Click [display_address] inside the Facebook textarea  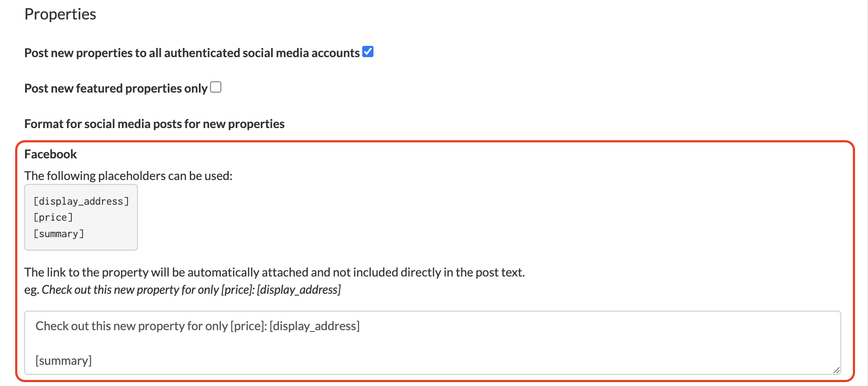click(314, 326)
